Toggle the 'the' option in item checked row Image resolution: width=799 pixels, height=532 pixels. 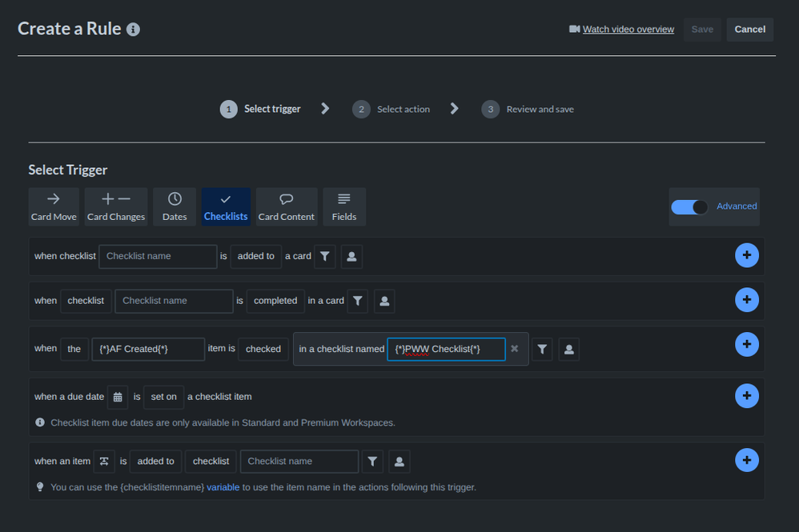coord(74,350)
